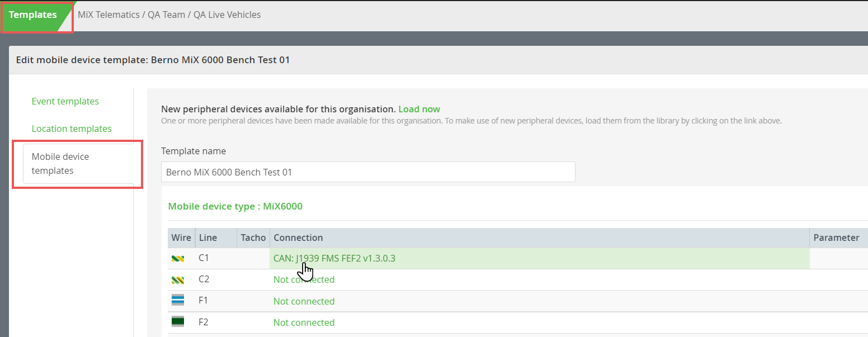Click the C2 wire color icon

click(178, 279)
